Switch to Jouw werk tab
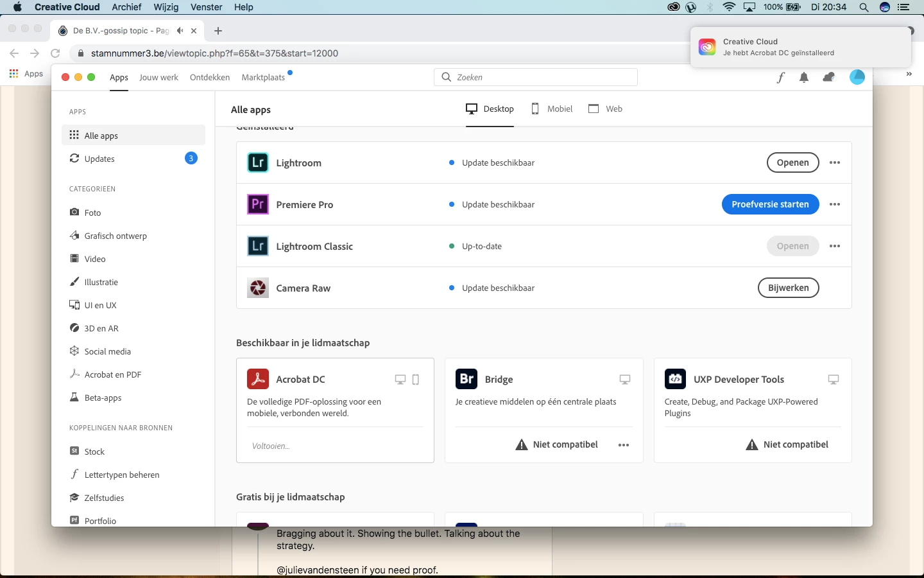This screenshot has width=924, height=578. pyautogui.click(x=158, y=77)
